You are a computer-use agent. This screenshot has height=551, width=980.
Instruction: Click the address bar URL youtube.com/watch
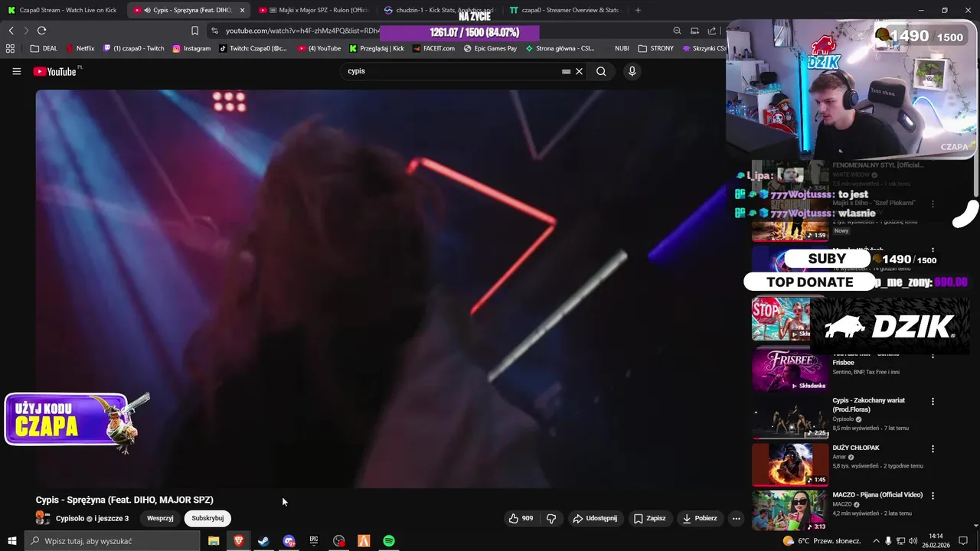(x=302, y=31)
